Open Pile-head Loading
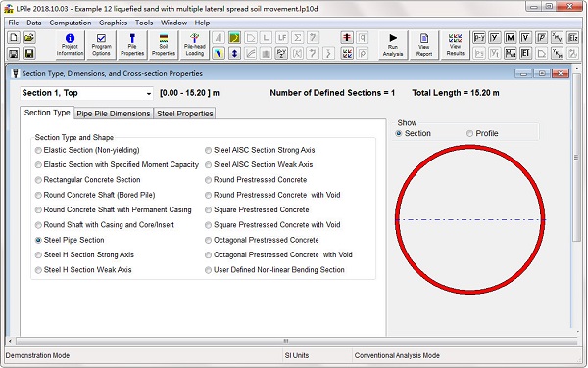This screenshot has height=368, width=588. (x=194, y=45)
